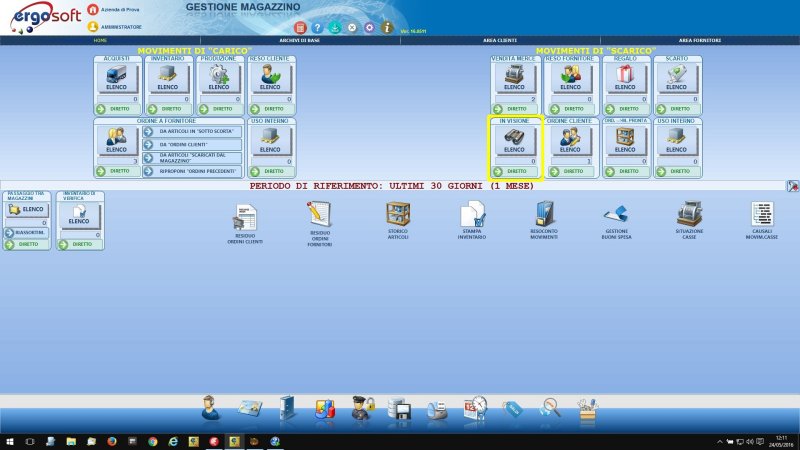
Task: Click the floppy disk database icon in dock
Action: pos(400,408)
